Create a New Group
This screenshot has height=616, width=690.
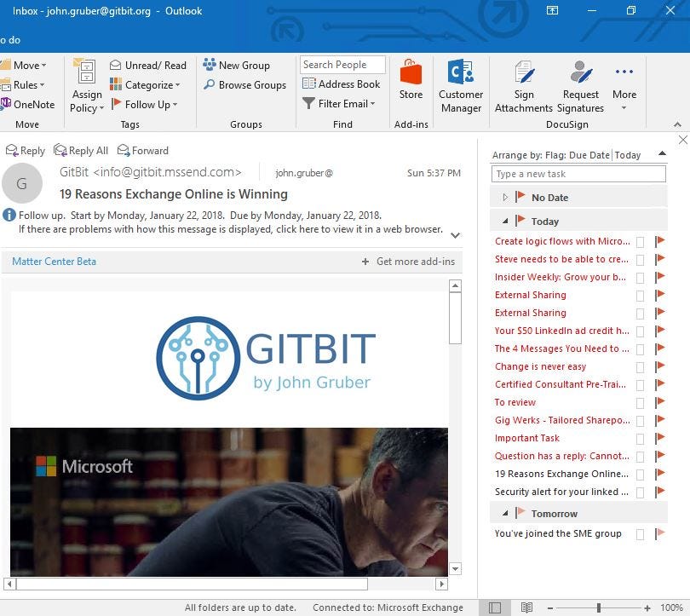(x=236, y=65)
